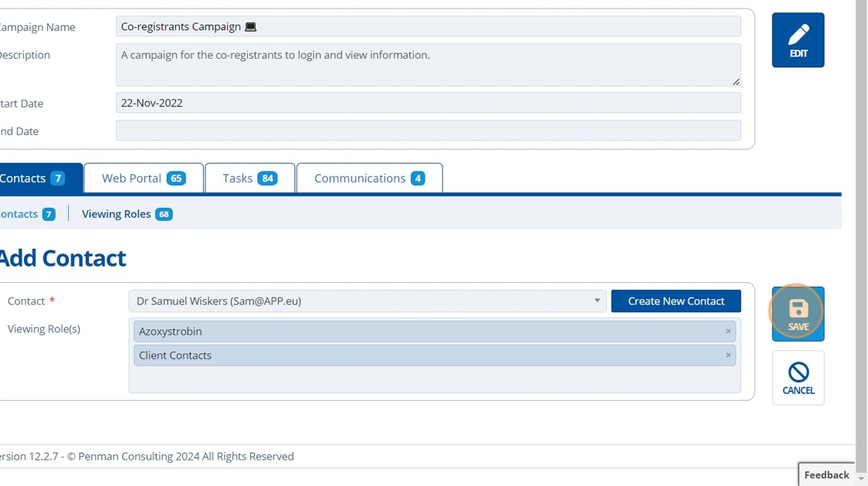Open the Feedback button
The width and height of the screenshot is (868, 486).
pyautogui.click(x=826, y=475)
